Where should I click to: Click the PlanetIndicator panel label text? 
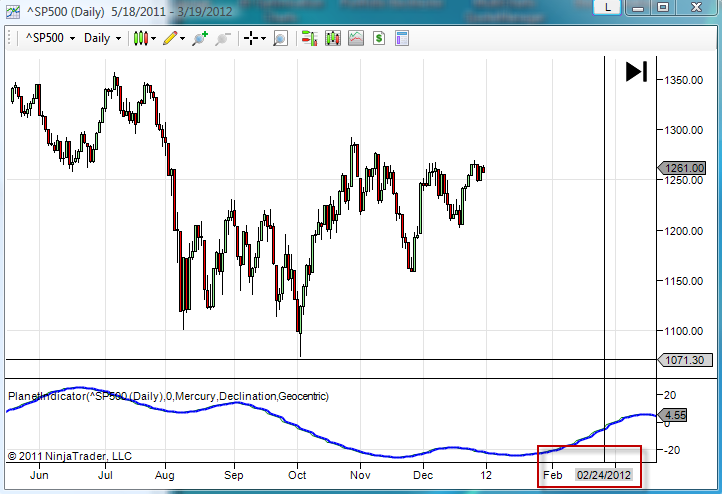(169, 396)
